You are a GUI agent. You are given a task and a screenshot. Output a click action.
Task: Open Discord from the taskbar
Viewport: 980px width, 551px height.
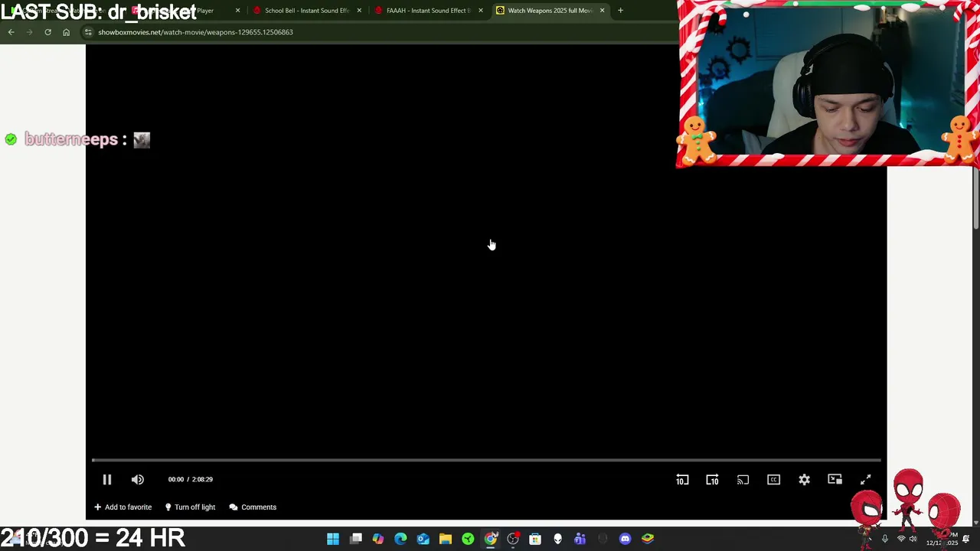point(625,539)
